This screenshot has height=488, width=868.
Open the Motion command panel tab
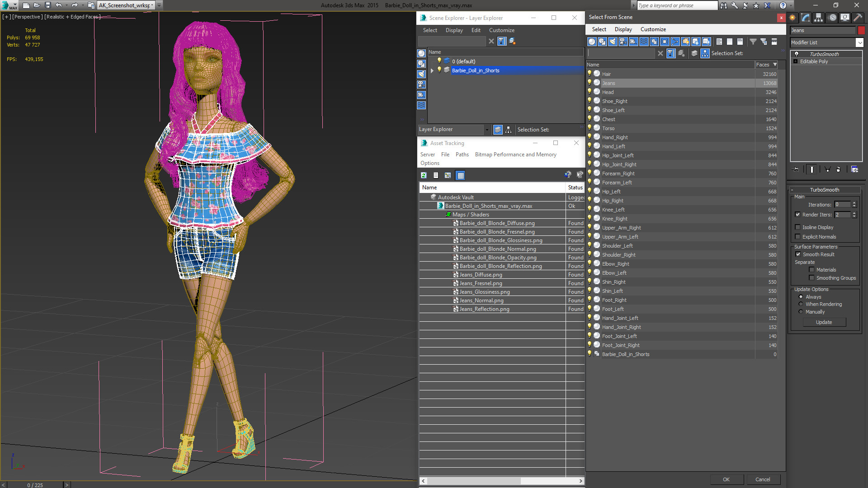[x=832, y=18]
